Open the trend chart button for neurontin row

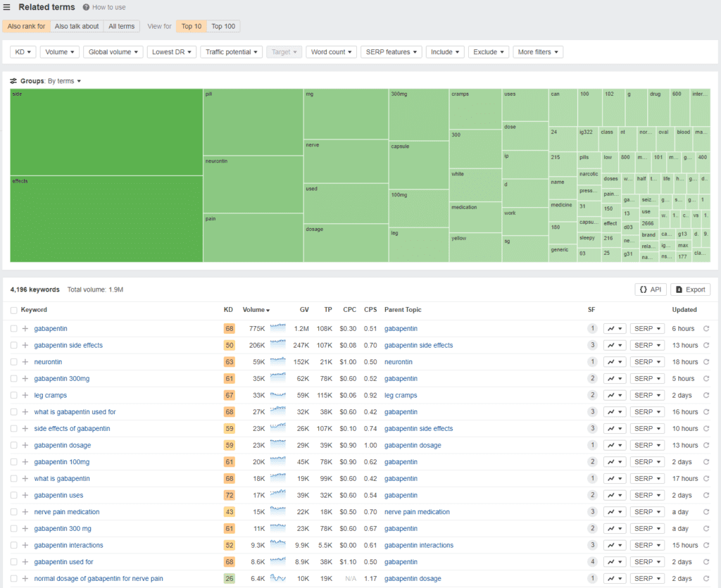[x=614, y=362]
